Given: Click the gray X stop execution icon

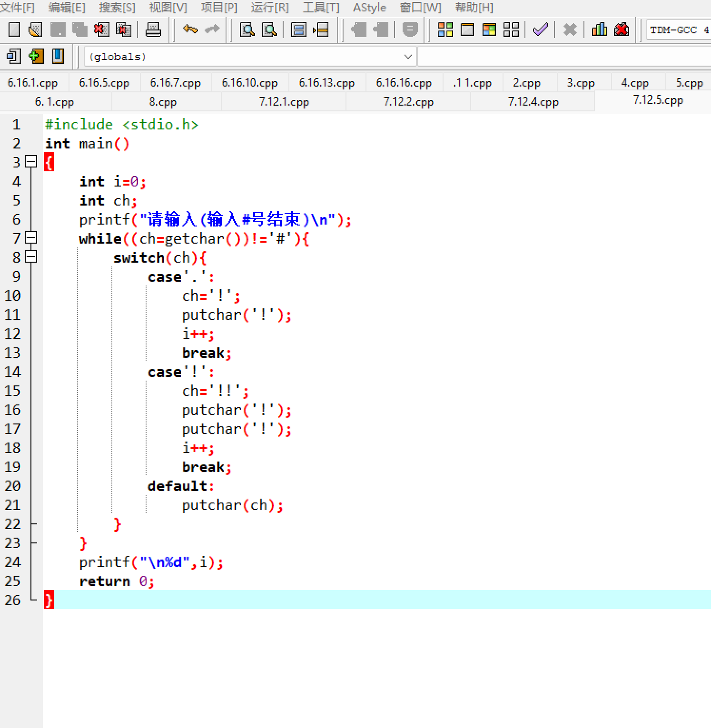Looking at the screenshot, I should pos(570,30).
